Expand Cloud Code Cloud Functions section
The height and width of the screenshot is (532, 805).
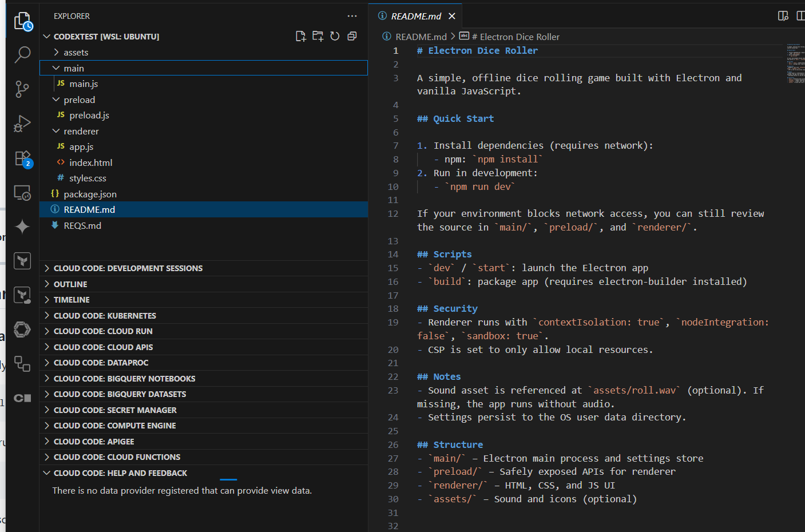[x=204, y=457]
